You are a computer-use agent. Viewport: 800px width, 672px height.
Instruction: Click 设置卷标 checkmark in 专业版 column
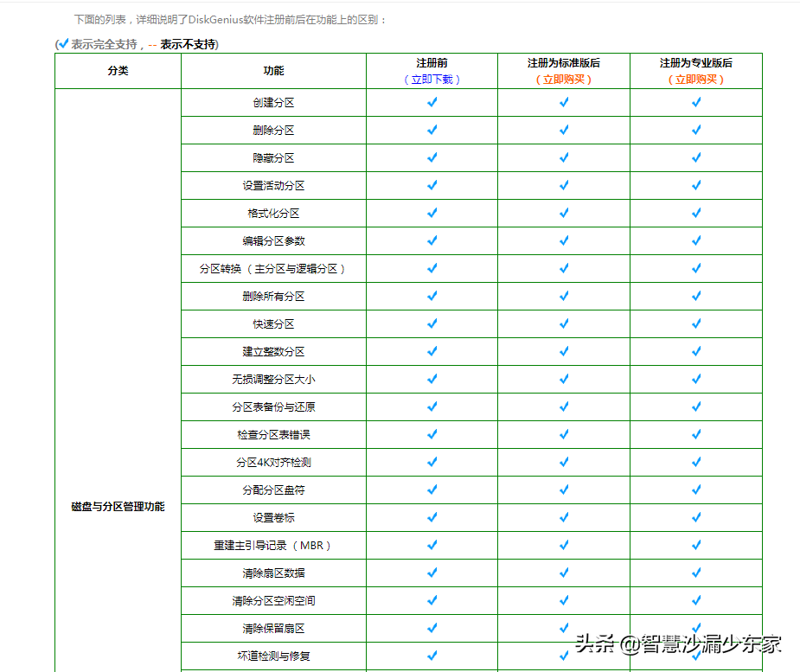click(x=696, y=517)
